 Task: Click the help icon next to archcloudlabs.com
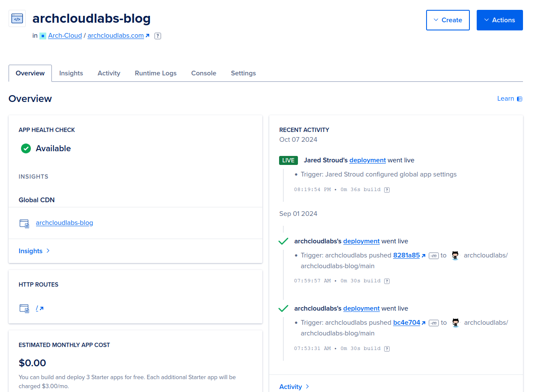(x=158, y=36)
